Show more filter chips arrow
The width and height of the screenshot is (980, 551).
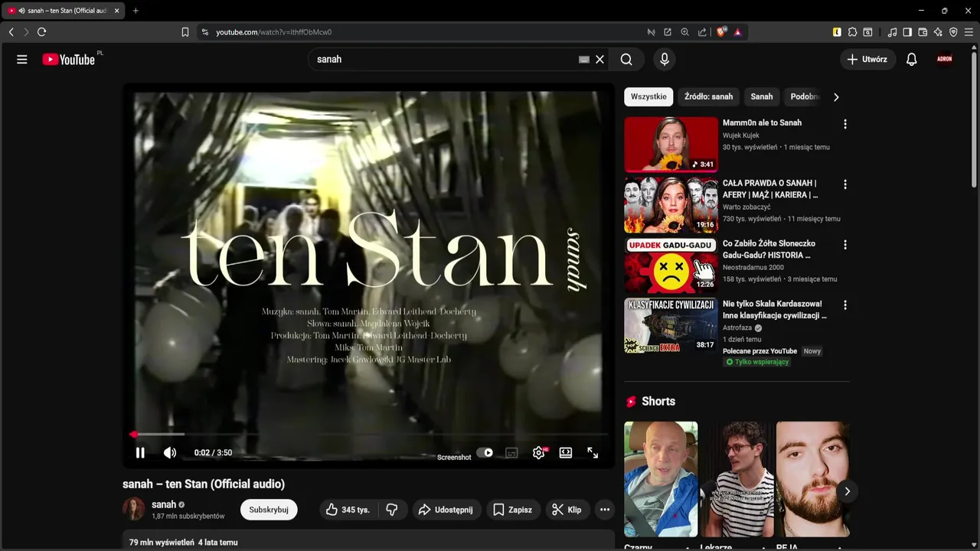pyautogui.click(x=836, y=97)
